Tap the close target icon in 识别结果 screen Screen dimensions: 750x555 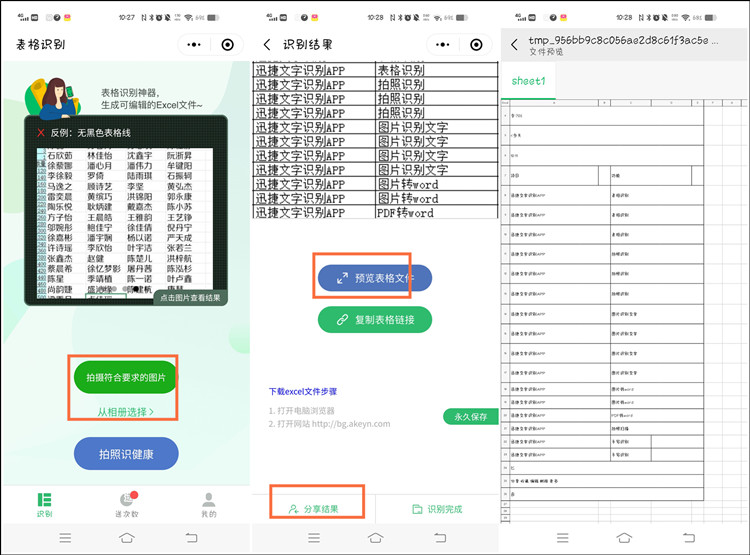tap(476, 44)
